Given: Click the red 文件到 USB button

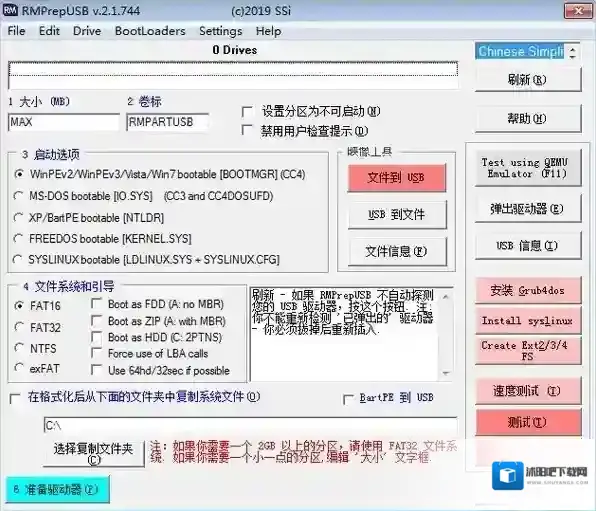Looking at the screenshot, I should [396, 178].
